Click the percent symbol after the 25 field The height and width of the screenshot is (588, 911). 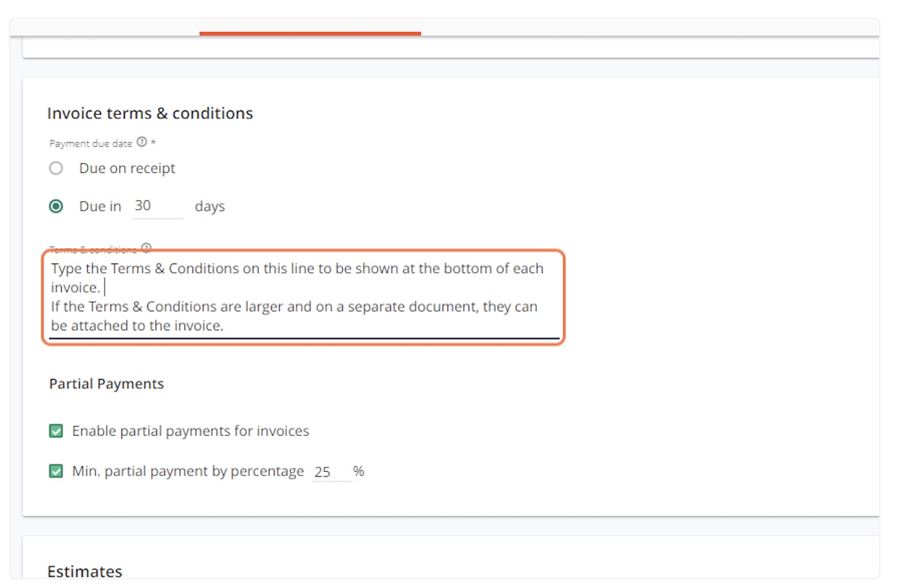click(x=359, y=472)
